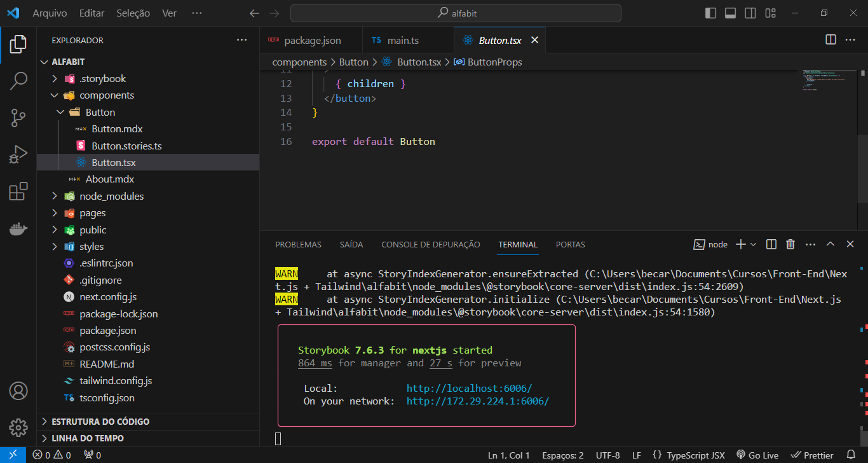The height and width of the screenshot is (463, 868).
Task: Open the Ver menu
Action: [169, 13]
